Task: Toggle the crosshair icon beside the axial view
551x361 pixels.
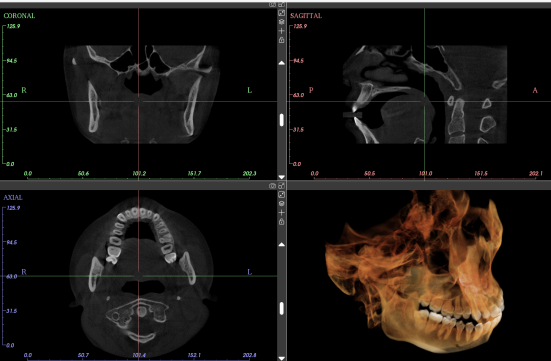Action: coord(281,213)
